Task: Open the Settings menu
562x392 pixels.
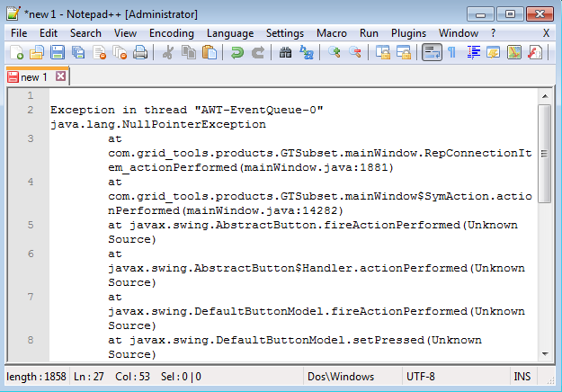Action: point(284,33)
